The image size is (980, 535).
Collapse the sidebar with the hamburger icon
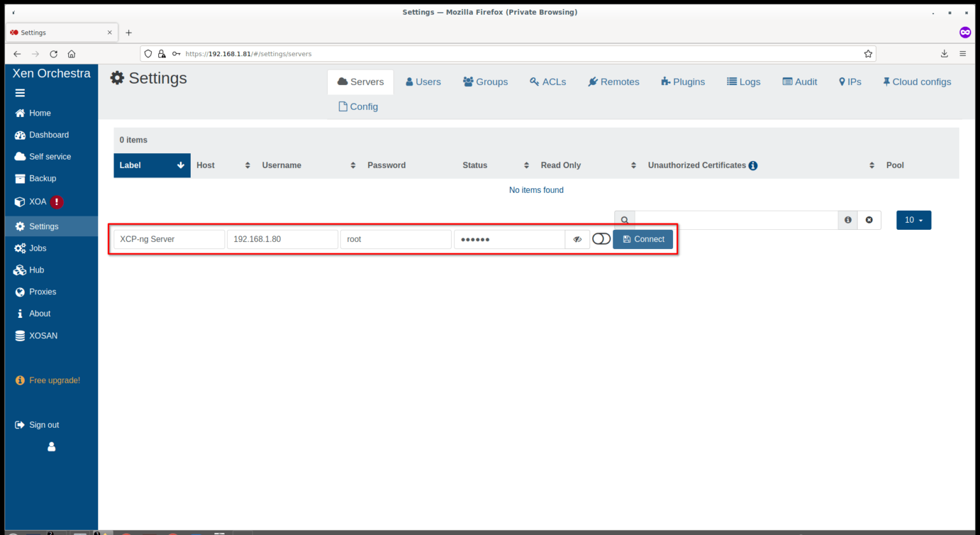20,93
